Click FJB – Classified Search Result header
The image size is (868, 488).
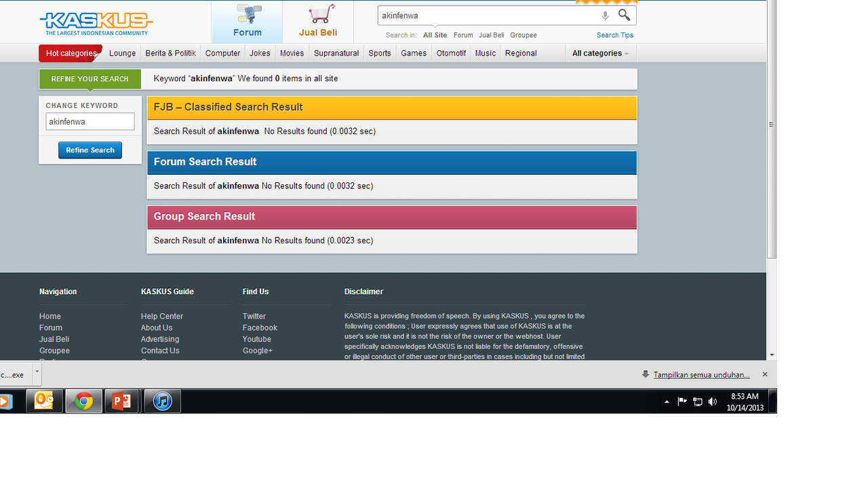(x=392, y=108)
